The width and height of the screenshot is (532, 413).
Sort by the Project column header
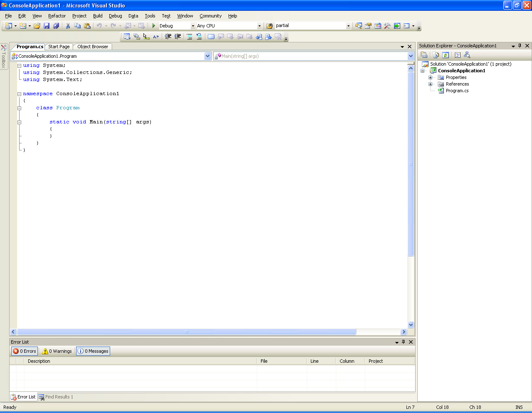coord(390,361)
